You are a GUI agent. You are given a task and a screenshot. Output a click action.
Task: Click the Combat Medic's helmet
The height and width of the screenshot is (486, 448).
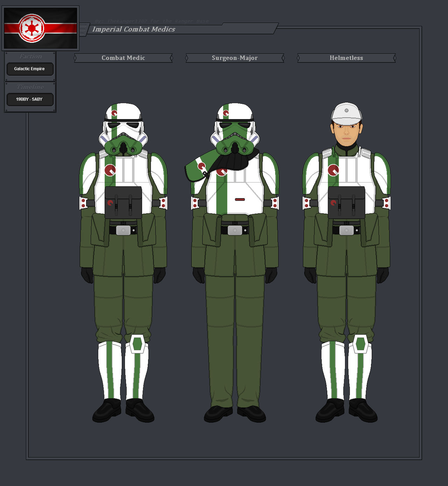123,129
